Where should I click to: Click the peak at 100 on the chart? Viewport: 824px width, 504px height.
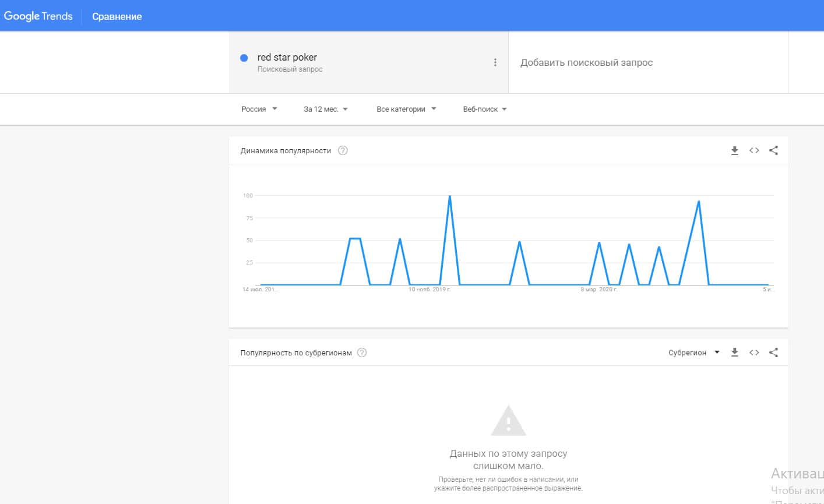[449, 196]
